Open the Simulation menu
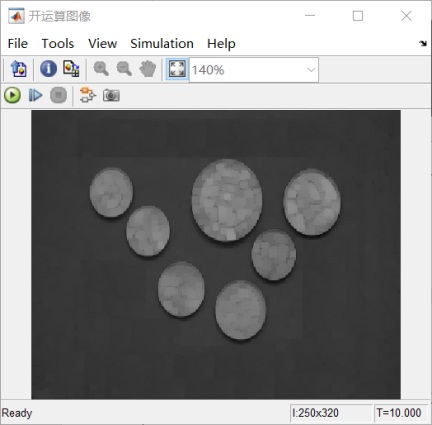432x425 pixels. 162,44
